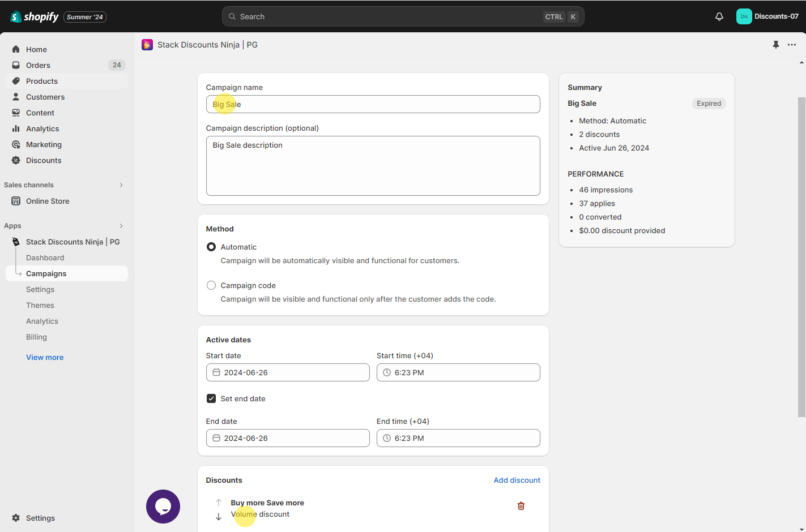Click the notifications bell icon
Image resolution: width=806 pixels, height=532 pixels.
(x=719, y=16)
